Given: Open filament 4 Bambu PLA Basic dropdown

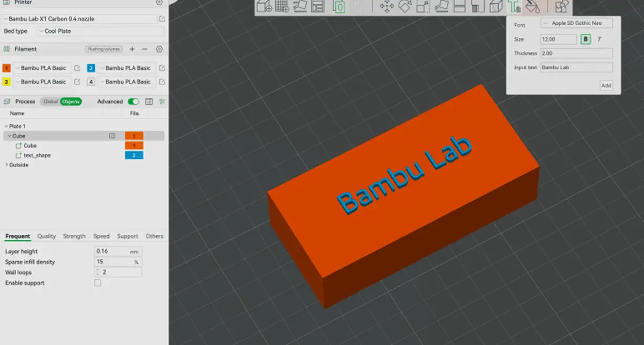Looking at the screenshot, I should click(x=128, y=82).
